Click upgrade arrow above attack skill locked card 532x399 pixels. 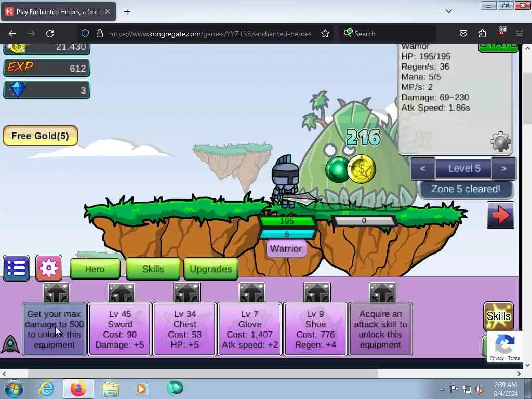point(382,292)
